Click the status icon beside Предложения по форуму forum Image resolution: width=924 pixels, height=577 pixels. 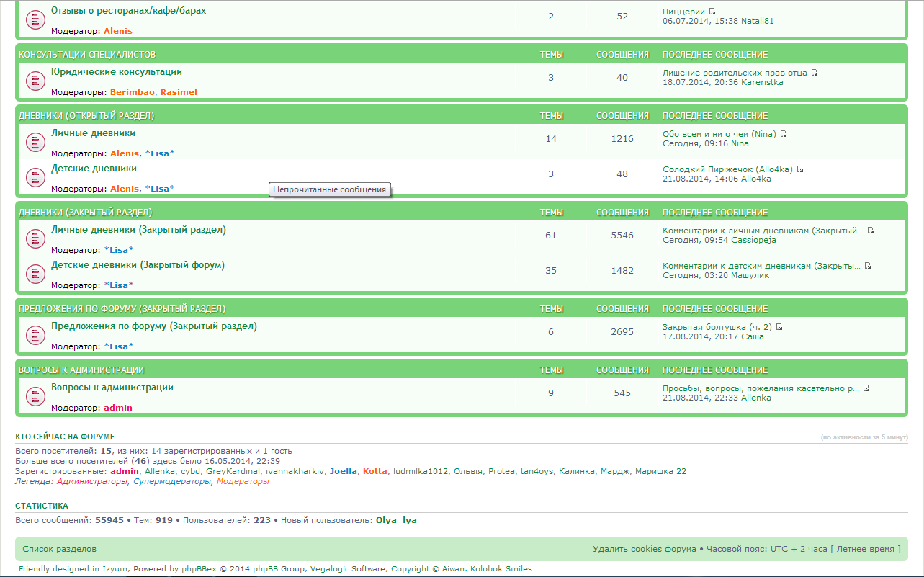click(x=36, y=336)
